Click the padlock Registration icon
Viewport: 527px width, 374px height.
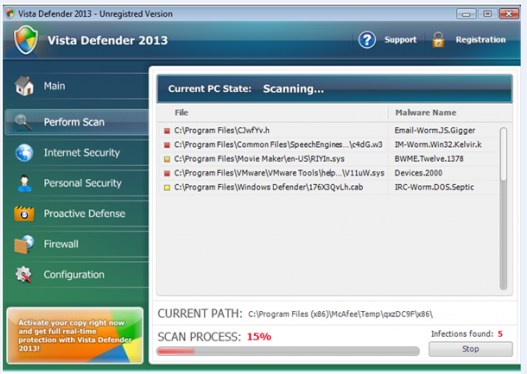coord(438,40)
